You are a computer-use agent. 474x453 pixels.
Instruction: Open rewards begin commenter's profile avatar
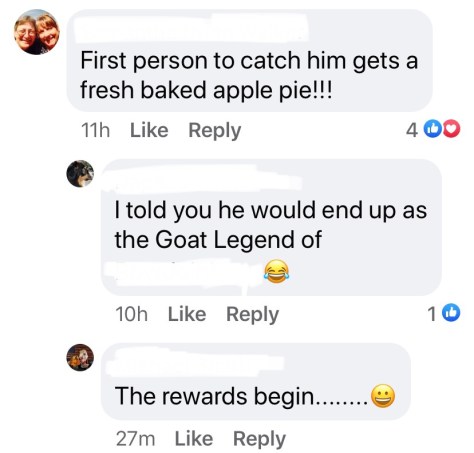(80, 357)
